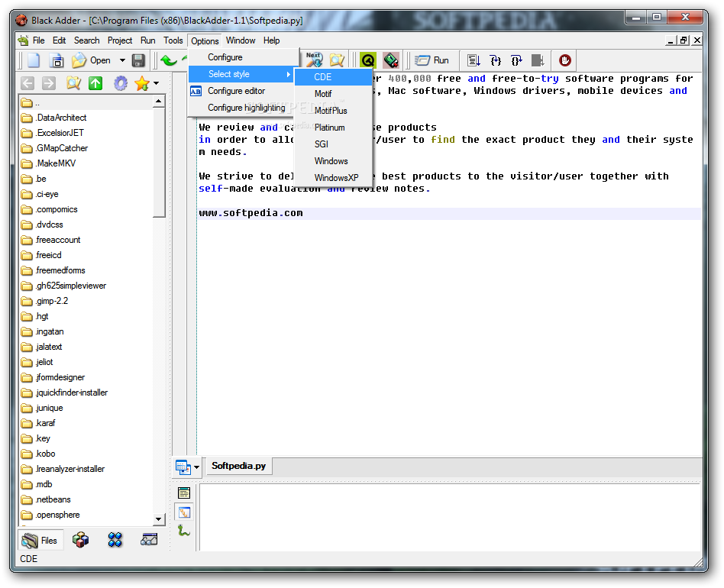Click the Save floppy disk icon
724x588 pixels.
pyautogui.click(x=138, y=60)
